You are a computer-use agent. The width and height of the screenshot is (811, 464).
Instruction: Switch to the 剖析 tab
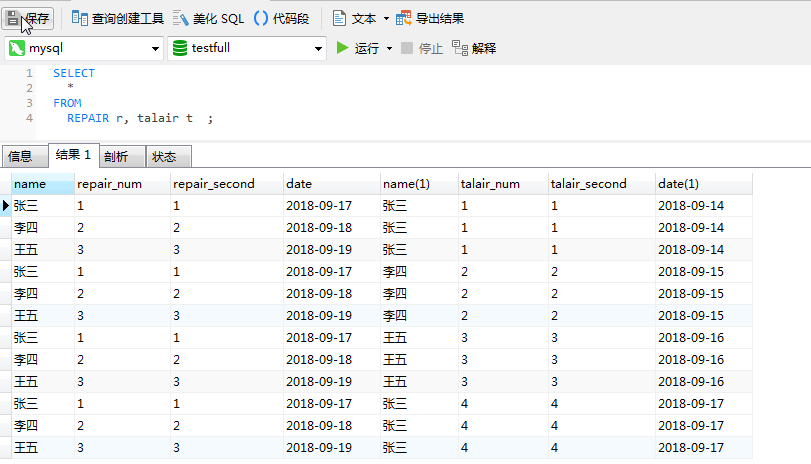(122, 156)
